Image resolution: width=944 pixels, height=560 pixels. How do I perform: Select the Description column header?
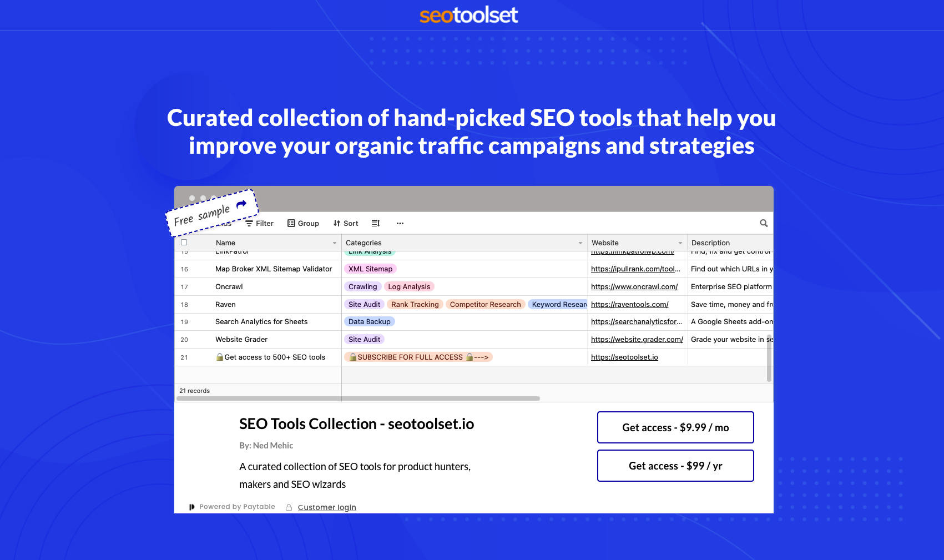pyautogui.click(x=710, y=243)
